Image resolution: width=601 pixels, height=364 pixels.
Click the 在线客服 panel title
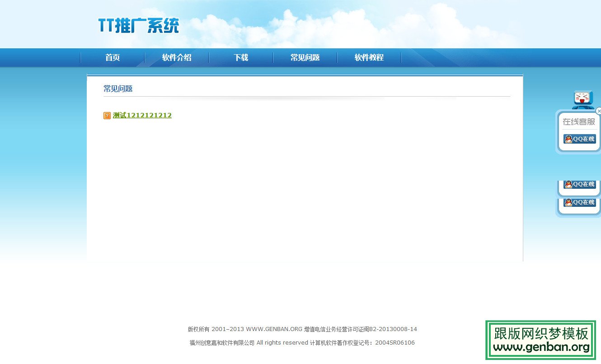(579, 121)
